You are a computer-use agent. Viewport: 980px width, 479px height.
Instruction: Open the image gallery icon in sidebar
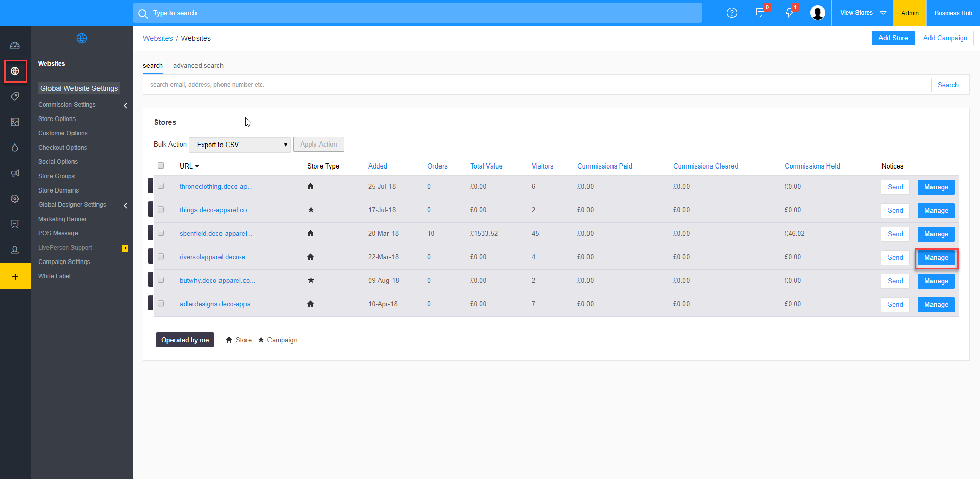pos(15,122)
